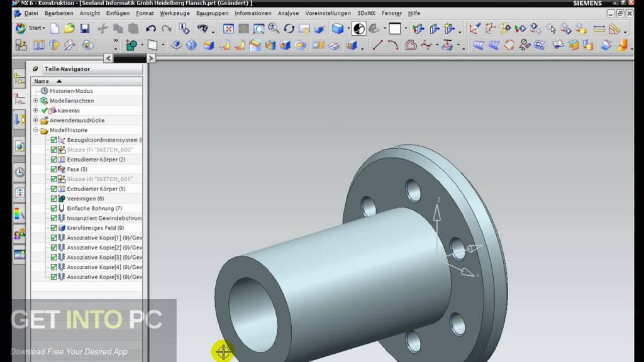The height and width of the screenshot is (362, 644).
Task: Undo the last action
Action: (151, 28)
